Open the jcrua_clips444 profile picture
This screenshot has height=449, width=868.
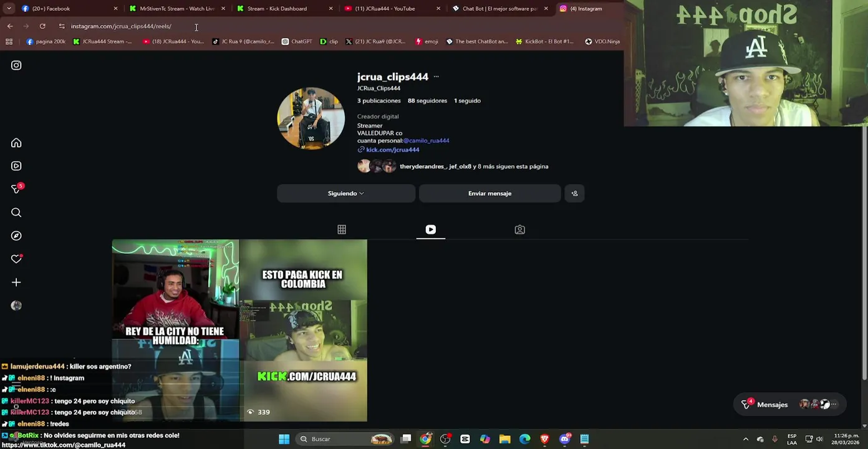point(311,118)
